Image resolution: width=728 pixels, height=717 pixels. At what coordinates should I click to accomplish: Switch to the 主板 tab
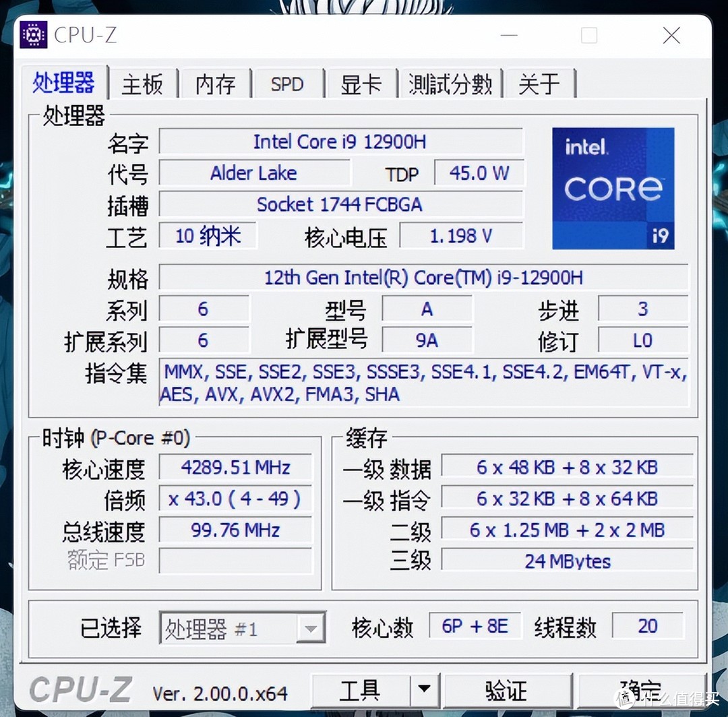[142, 84]
